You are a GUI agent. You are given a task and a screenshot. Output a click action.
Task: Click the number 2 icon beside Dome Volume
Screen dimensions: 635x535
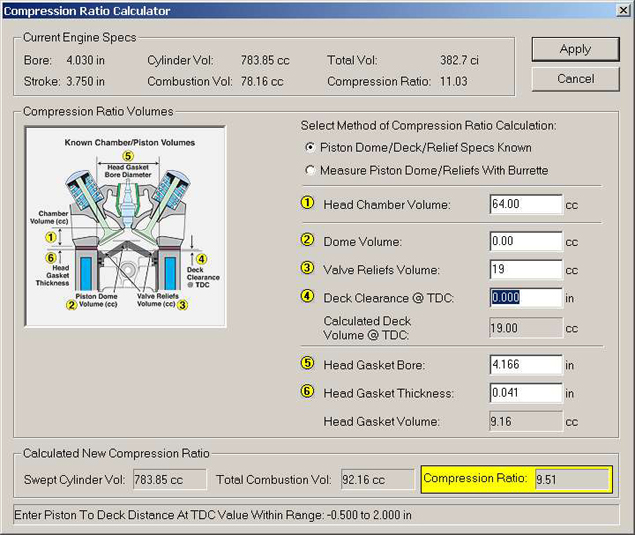(308, 241)
